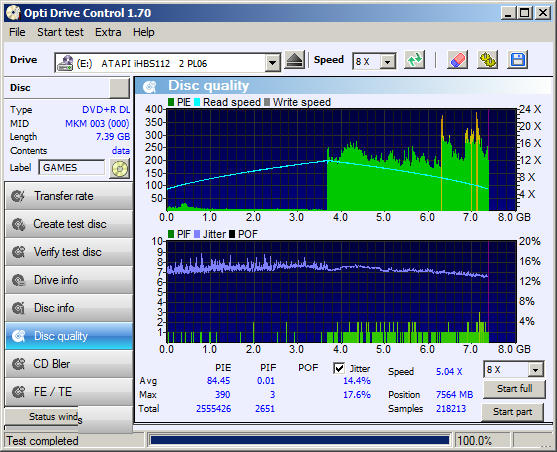The image size is (557, 452).
Task: Click the Jitter average 14.4% value
Action: coord(357,381)
